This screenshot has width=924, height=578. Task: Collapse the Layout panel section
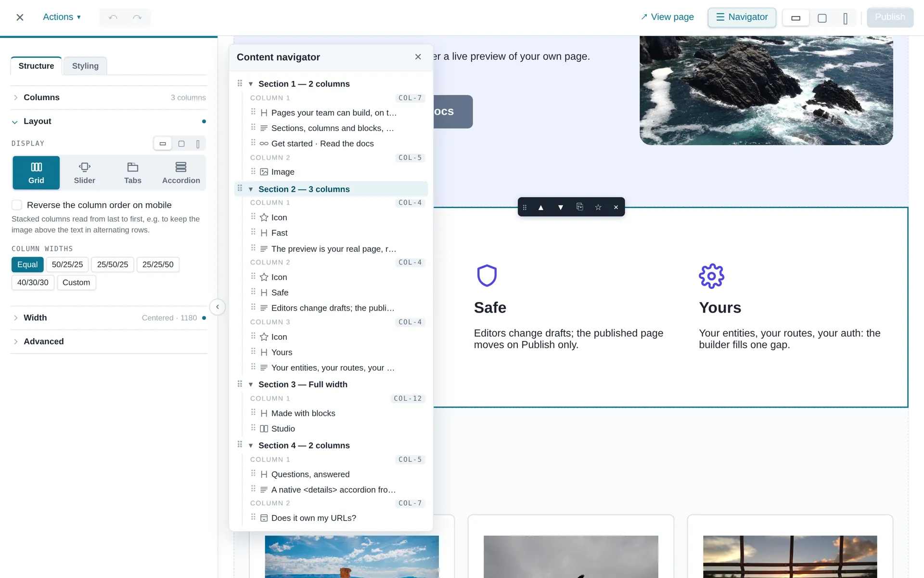pos(109,121)
